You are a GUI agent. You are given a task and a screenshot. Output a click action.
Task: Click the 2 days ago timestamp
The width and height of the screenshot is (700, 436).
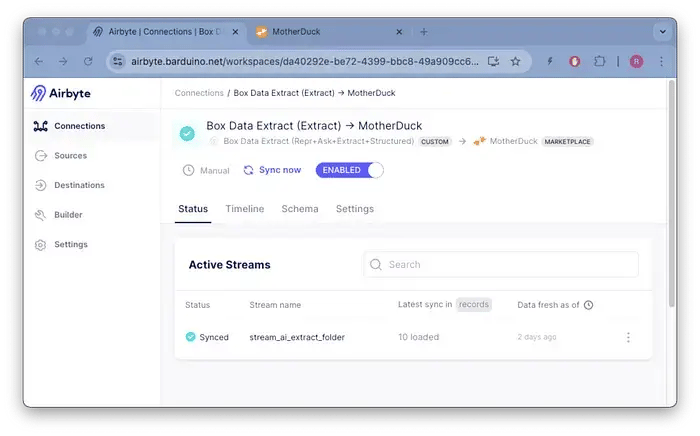pyautogui.click(x=537, y=337)
